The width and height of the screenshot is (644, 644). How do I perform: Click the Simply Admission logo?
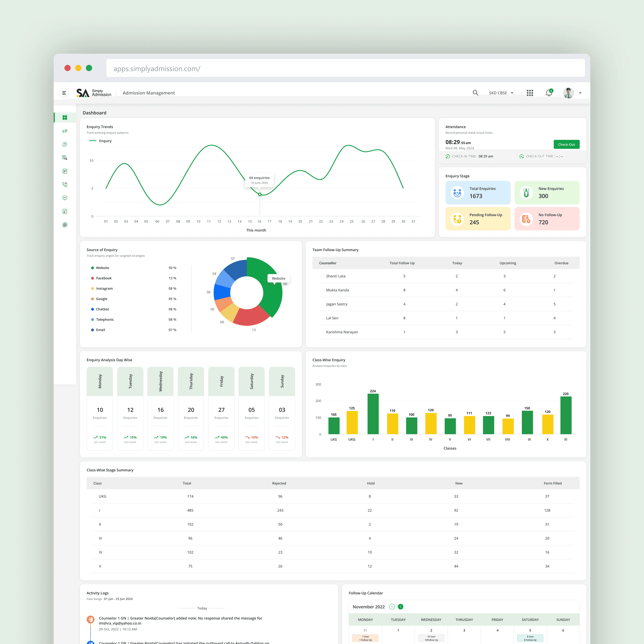click(94, 93)
